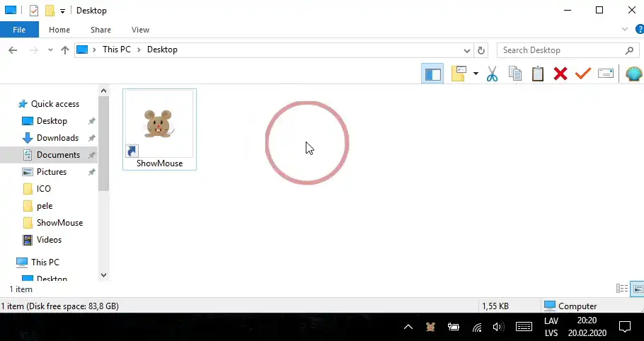Switch to the Home ribbon tab
The height and width of the screenshot is (341, 644).
[x=59, y=30]
